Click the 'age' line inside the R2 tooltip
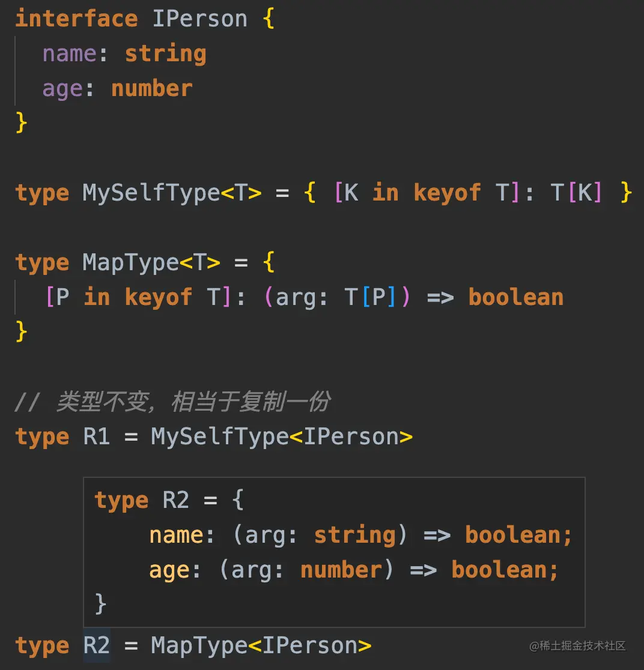The image size is (644, 670). 354,570
